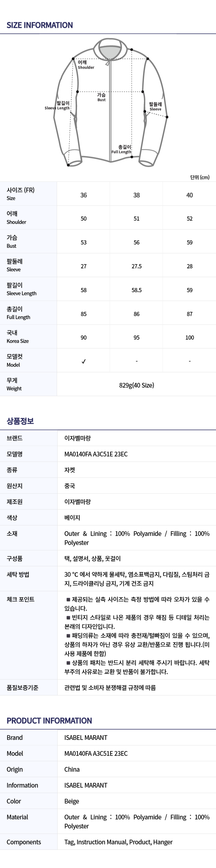Image resolution: width=216 pixels, height=868 pixels.
Task: Click the SIZE INFORMATION heading
Action: pos(40,25)
